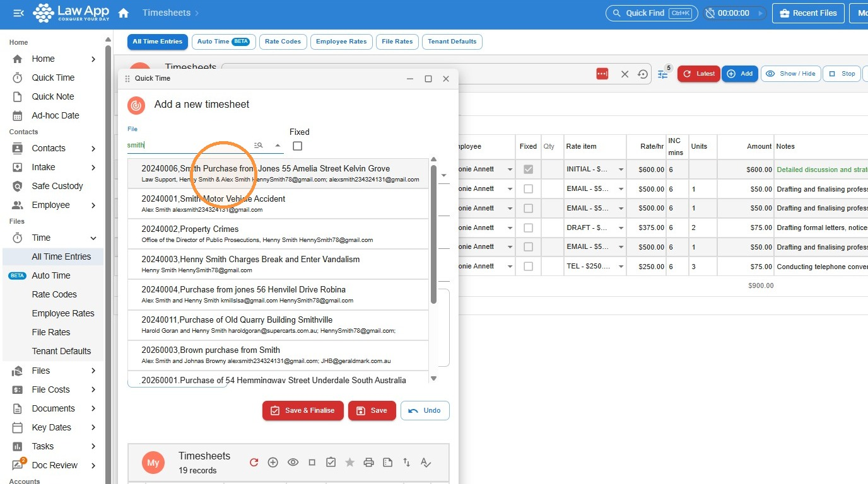
Task: Click the Show / Hide button
Action: 790,74
